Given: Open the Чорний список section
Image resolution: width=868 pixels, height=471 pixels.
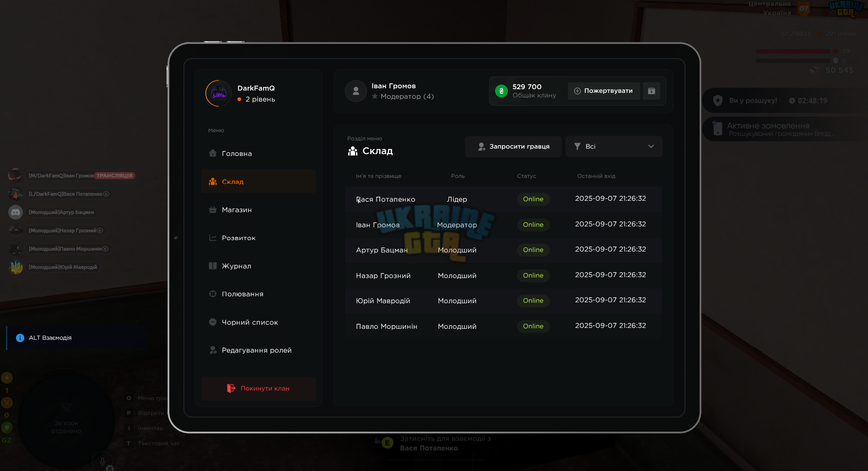Looking at the screenshot, I should point(259,322).
